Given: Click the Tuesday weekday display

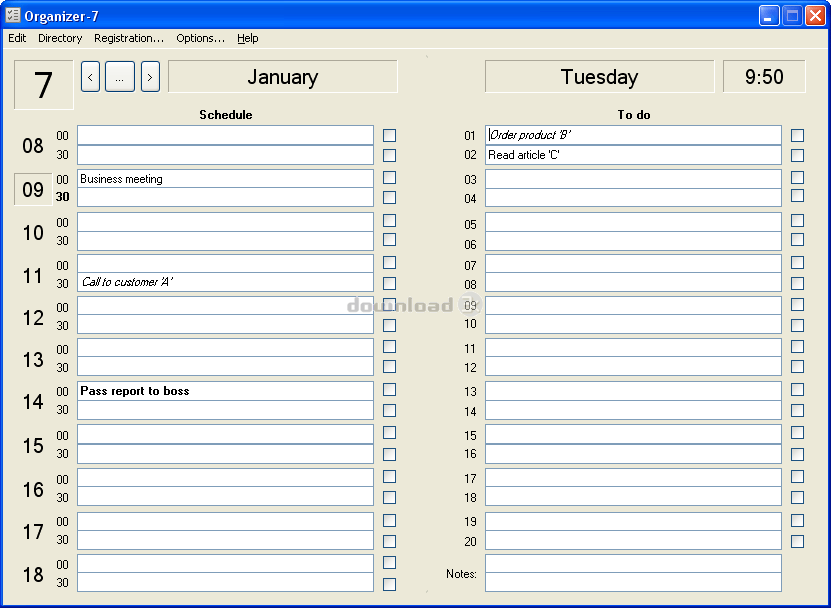Looking at the screenshot, I should pos(599,77).
